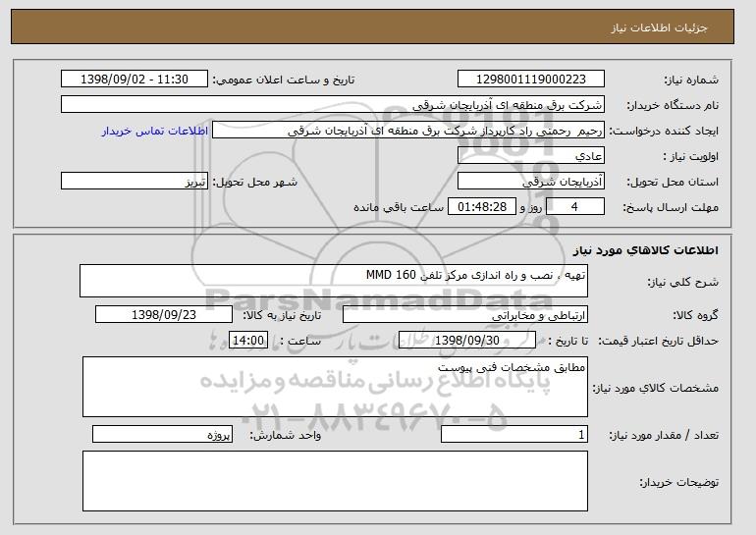Click the counting unit field پروژه
This screenshot has width=756, height=535.
tap(162, 434)
